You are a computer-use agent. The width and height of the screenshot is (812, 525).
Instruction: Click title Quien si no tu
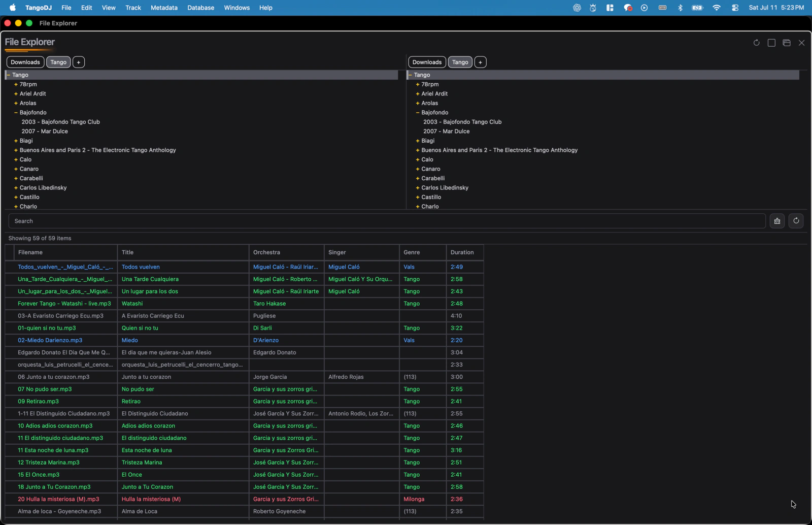(x=140, y=328)
